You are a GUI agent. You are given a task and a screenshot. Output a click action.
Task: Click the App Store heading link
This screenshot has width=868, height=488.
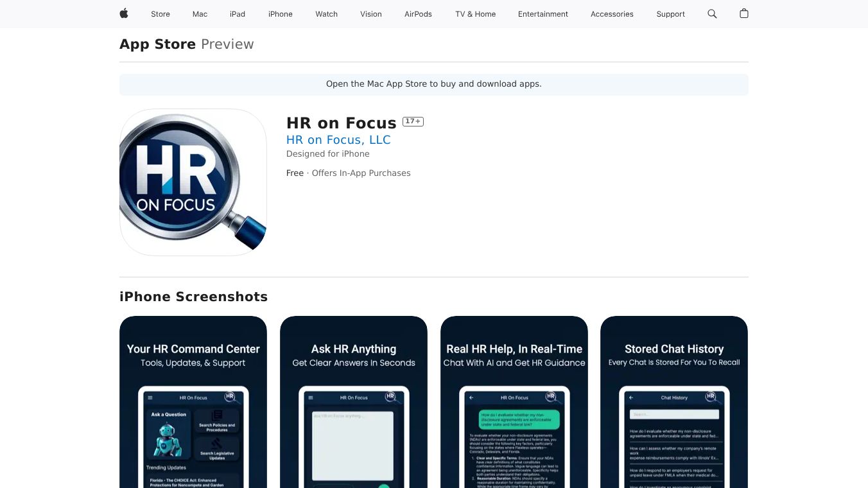tap(158, 44)
